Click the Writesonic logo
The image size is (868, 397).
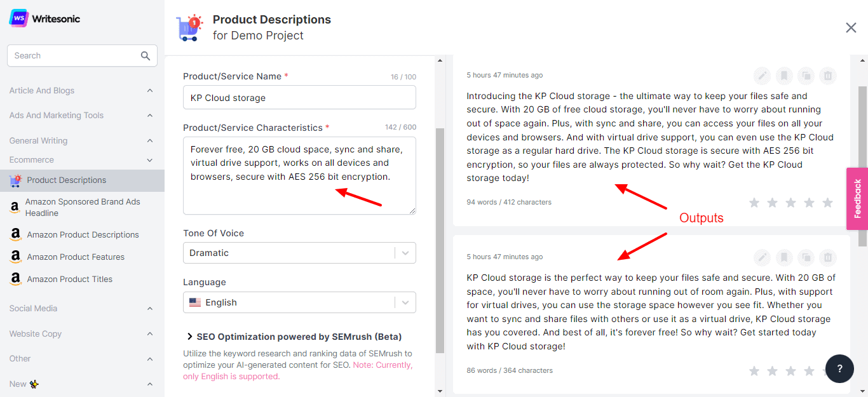[44, 18]
